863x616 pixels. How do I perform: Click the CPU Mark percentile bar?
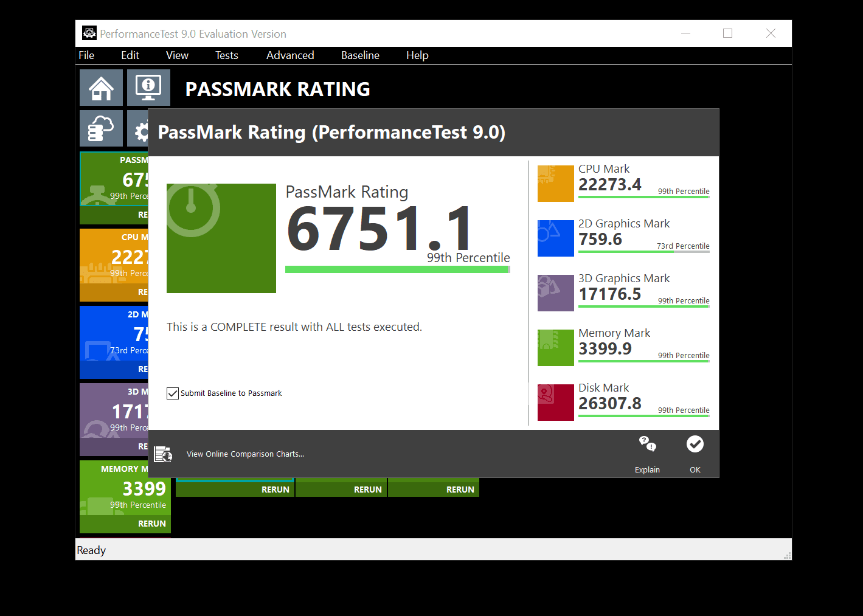pyautogui.click(x=644, y=197)
